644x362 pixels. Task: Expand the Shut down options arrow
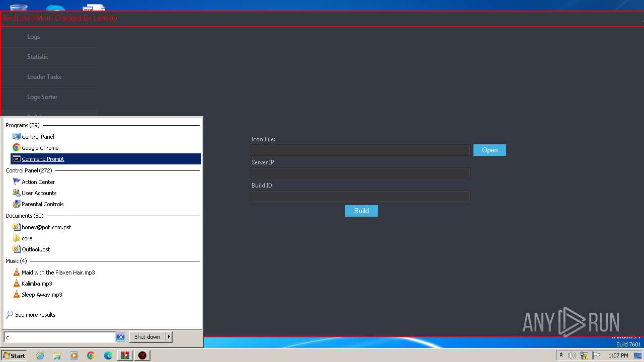pyautogui.click(x=169, y=337)
